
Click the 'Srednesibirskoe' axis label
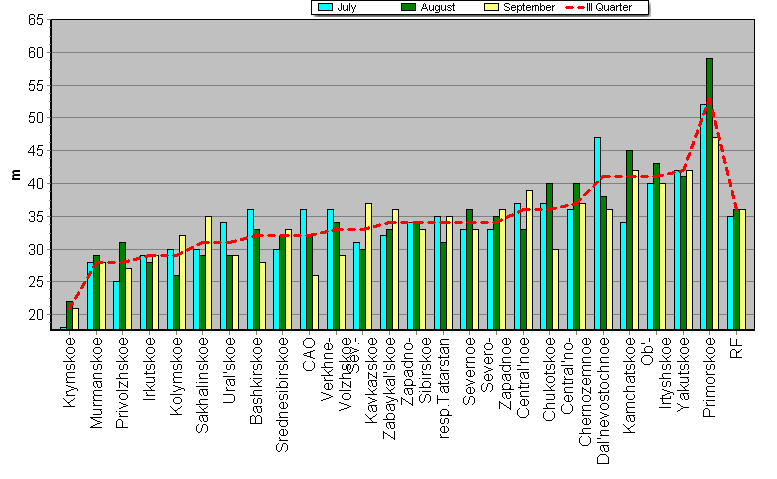tap(282, 394)
